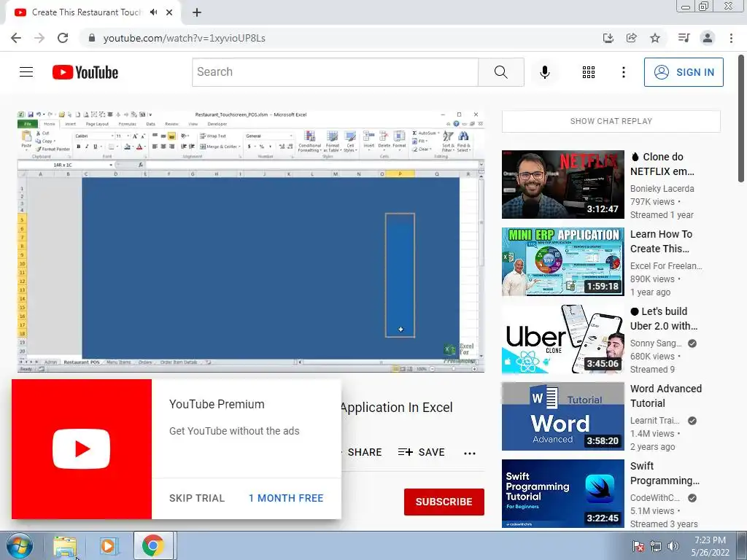Open the YouTube hamburger guide menu
This screenshot has height=560, width=747.
tap(26, 72)
